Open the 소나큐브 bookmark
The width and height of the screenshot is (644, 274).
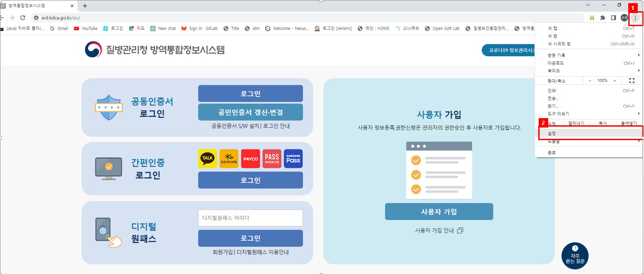click(x=407, y=28)
